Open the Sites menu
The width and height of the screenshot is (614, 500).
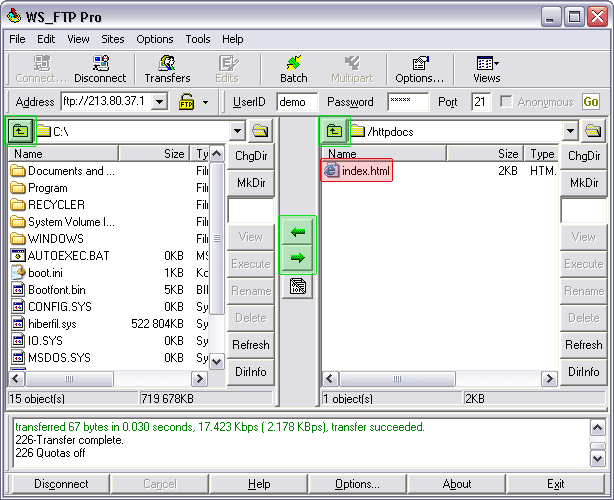coord(113,39)
